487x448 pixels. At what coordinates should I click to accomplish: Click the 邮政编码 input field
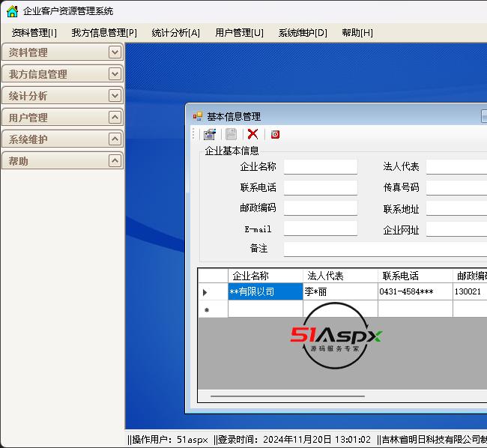tap(321, 208)
